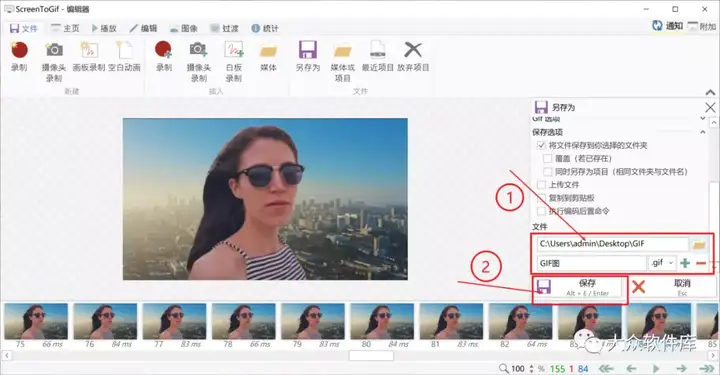720x375 pixels.
Task: Click the green plus next to .gif
Action: coord(685,263)
